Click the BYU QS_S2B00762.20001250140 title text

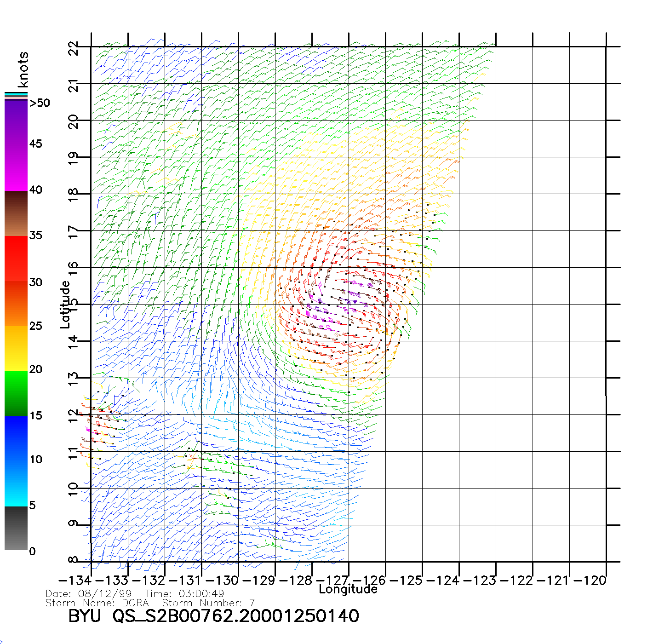coord(213,616)
